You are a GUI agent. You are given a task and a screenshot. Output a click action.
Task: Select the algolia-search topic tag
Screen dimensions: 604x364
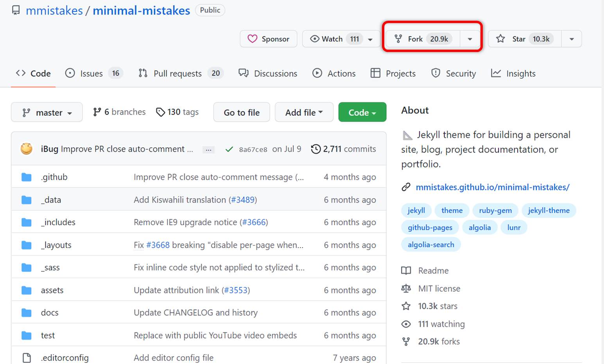tap(431, 245)
